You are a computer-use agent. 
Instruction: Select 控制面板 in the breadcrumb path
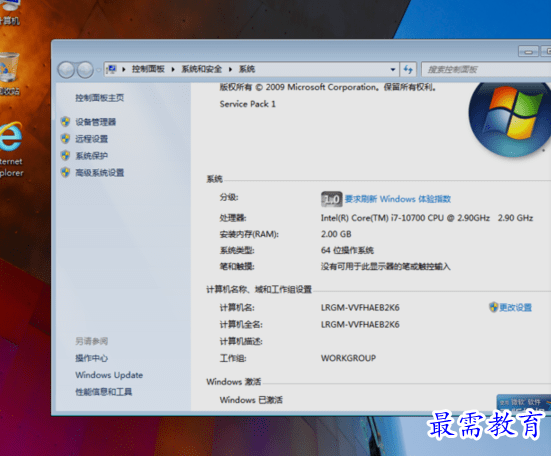[x=148, y=69]
